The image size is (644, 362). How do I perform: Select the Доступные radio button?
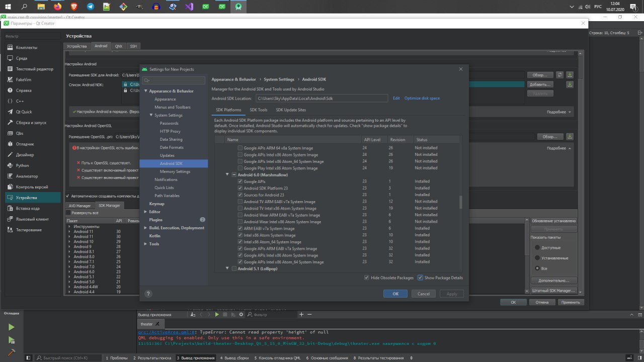click(537, 247)
